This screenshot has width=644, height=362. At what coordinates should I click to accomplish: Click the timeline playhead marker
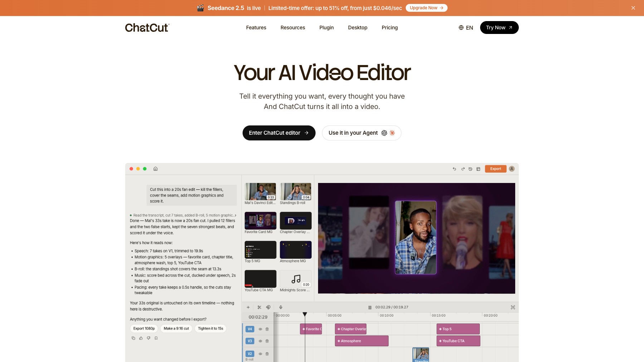(x=305, y=314)
